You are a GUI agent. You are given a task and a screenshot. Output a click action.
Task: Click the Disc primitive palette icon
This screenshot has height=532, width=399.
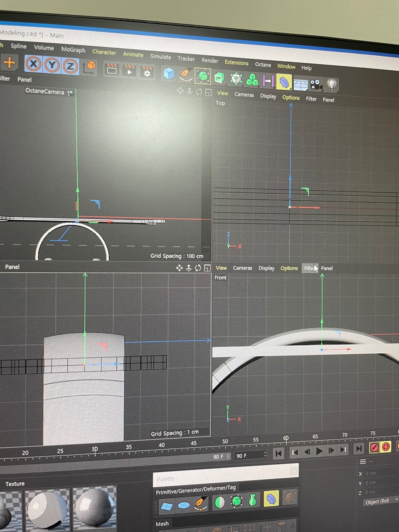pos(183,505)
